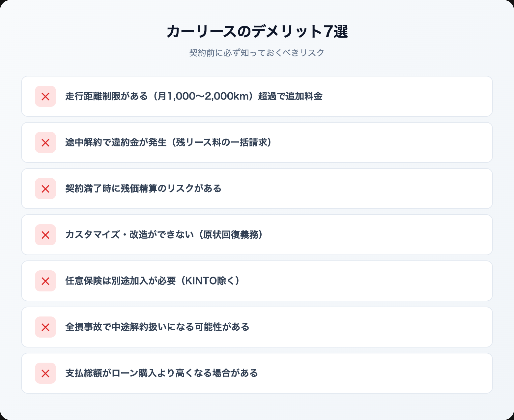Select the 任意保険は別途加入が必要 item text
The image size is (514, 420).
[120, 281]
